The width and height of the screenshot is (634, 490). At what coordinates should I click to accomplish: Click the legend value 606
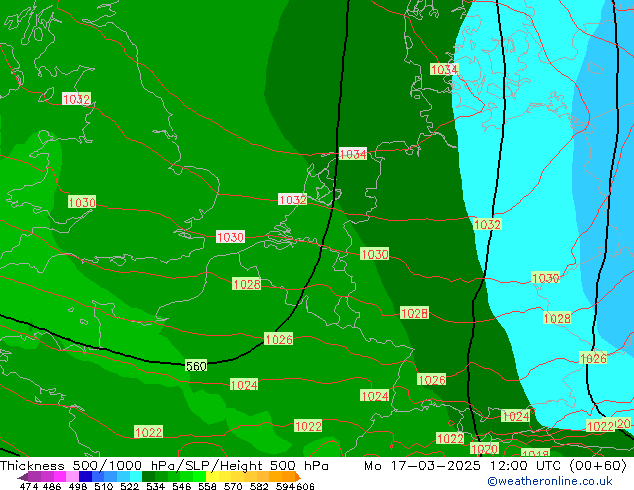[x=304, y=486]
